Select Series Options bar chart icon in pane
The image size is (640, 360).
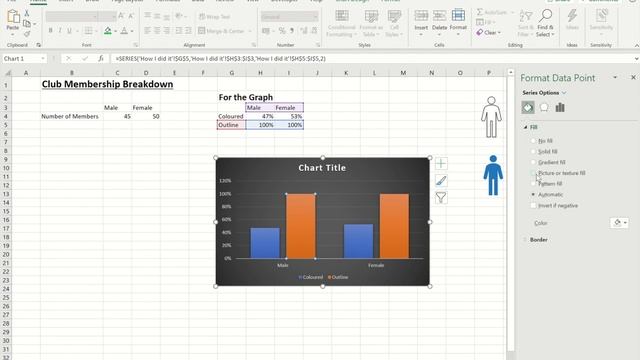click(560, 107)
